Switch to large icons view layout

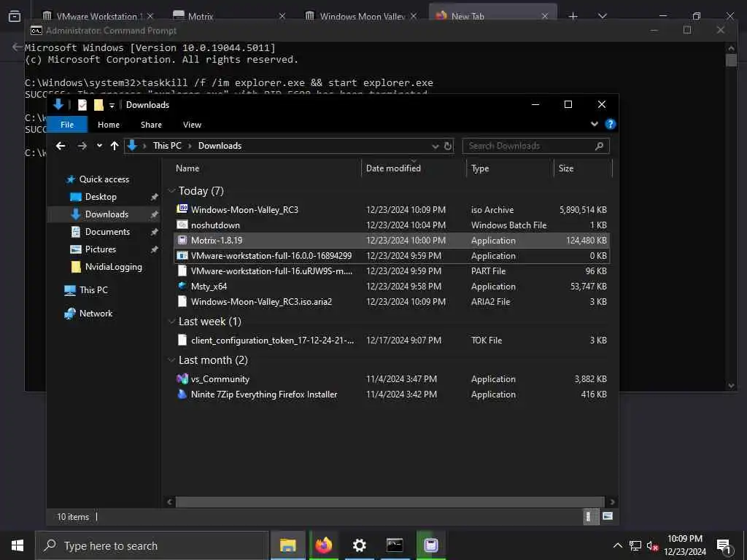point(608,516)
